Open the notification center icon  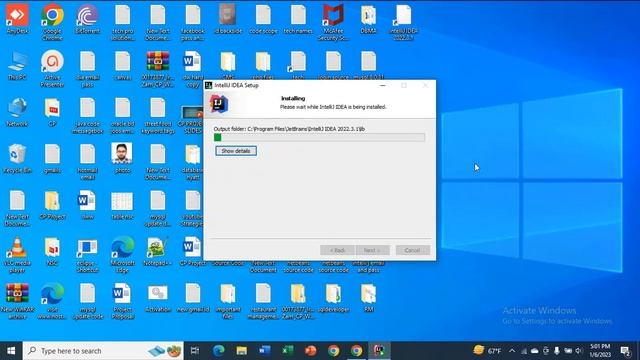point(625,351)
